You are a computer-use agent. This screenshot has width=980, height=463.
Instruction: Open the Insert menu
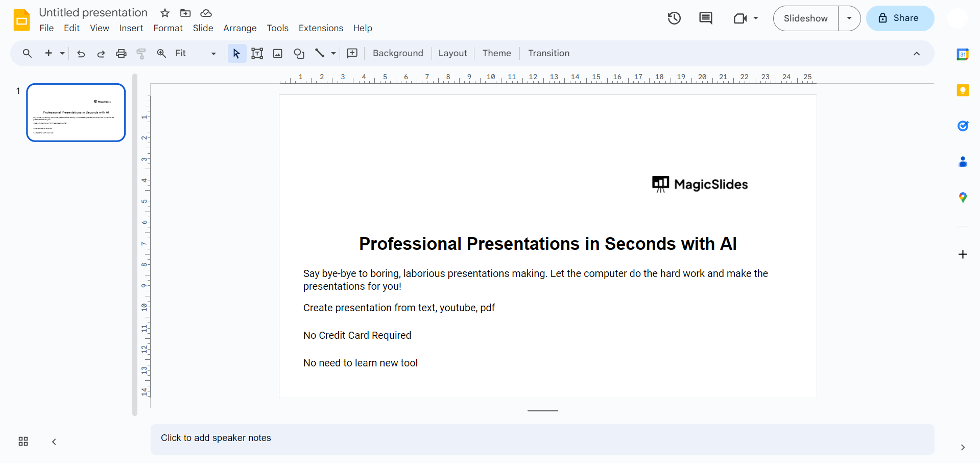click(131, 28)
